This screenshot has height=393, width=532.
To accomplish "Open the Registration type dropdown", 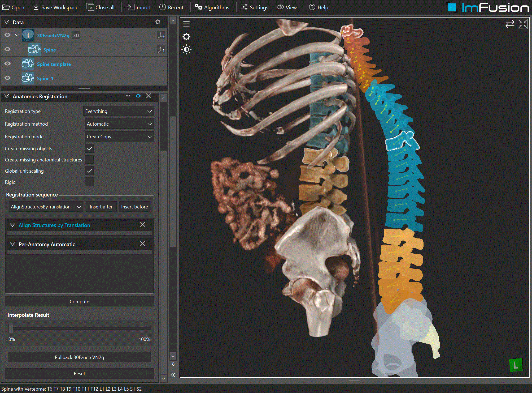I will tap(119, 111).
